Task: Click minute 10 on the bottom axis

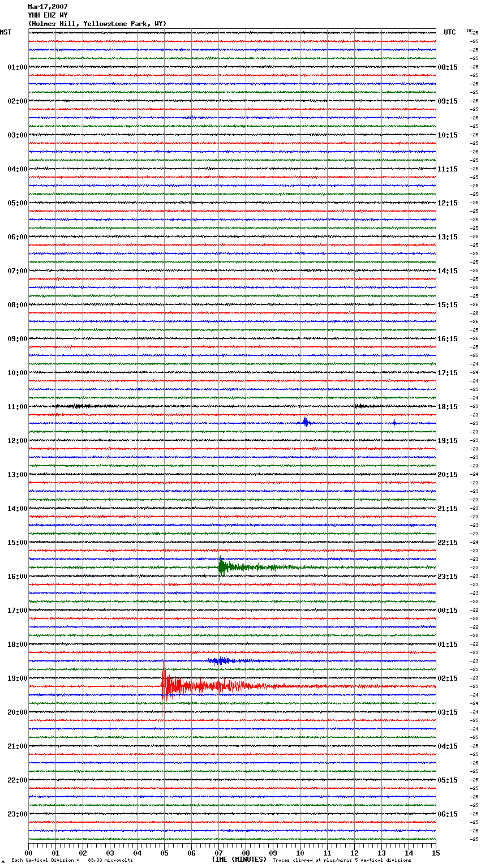Action: click(300, 853)
